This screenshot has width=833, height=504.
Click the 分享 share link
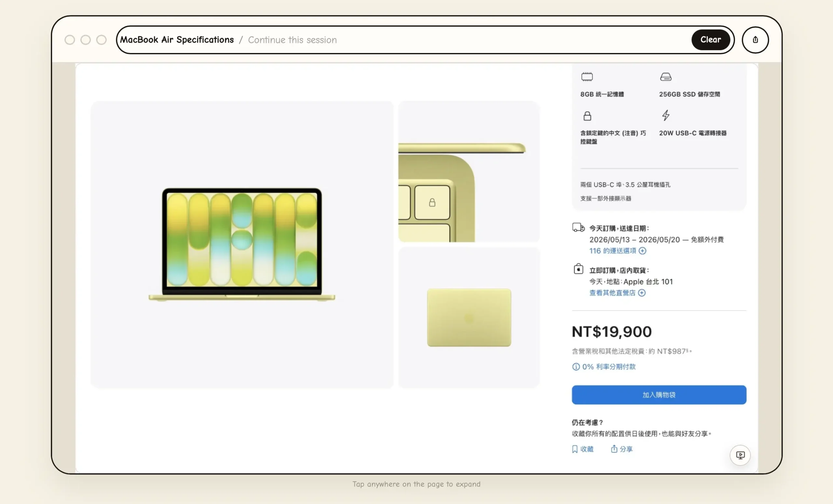pos(621,449)
